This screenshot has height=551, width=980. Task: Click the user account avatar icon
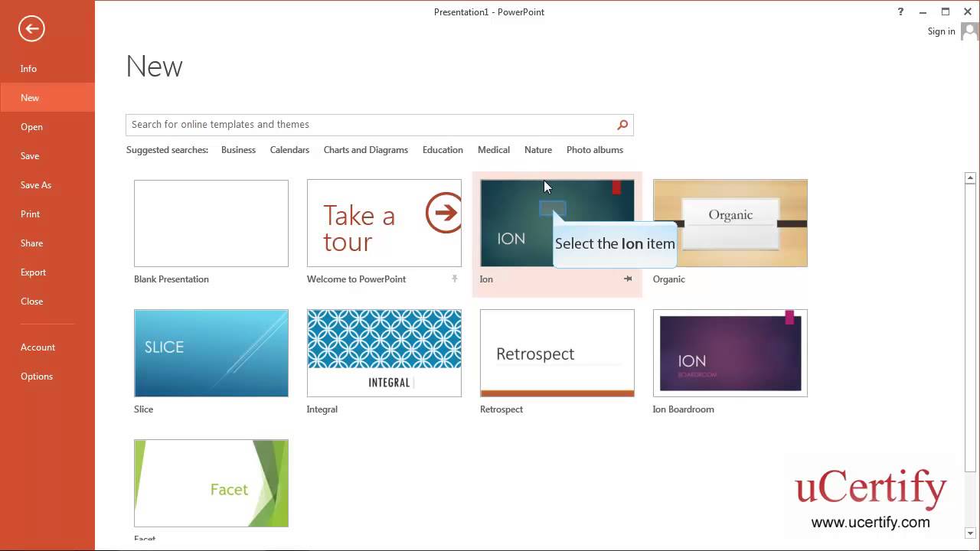[969, 31]
